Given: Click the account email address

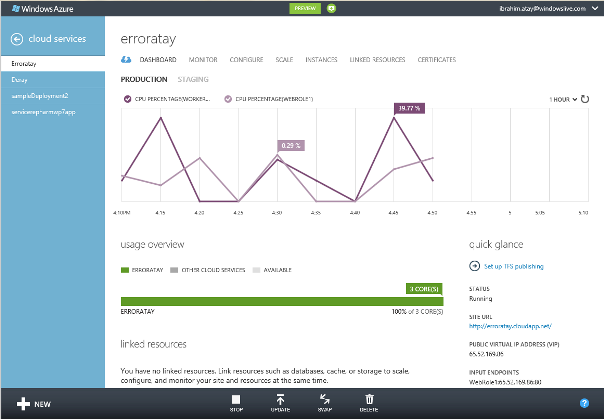Looking at the screenshot, I should tap(543, 8).
